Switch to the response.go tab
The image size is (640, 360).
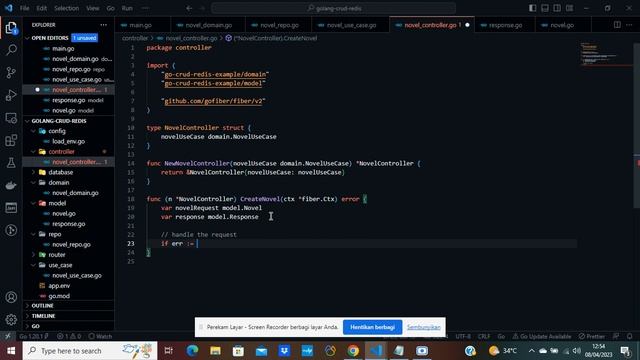coord(505,25)
